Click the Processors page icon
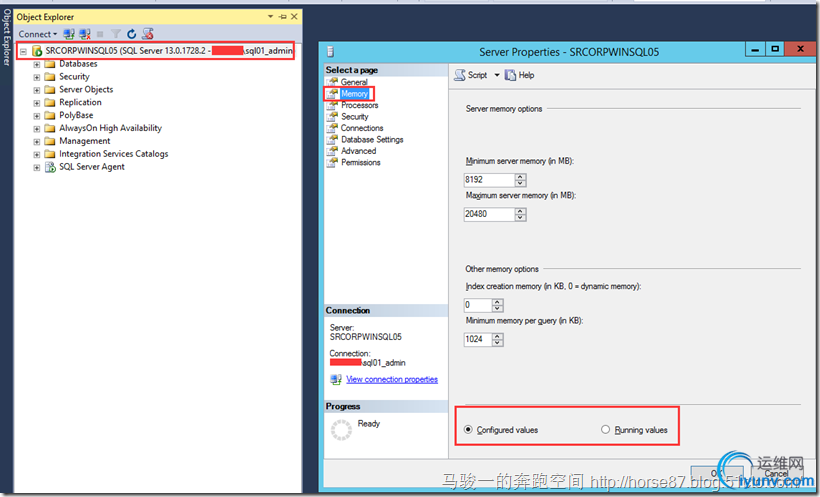Image resolution: width=820 pixels, height=497 pixels. [x=333, y=105]
